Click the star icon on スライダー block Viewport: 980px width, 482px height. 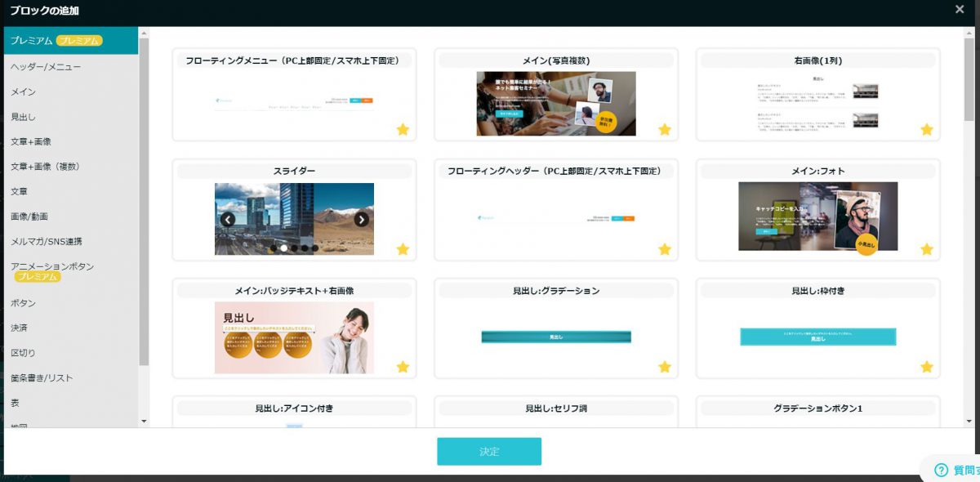pyautogui.click(x=403, y=249)
